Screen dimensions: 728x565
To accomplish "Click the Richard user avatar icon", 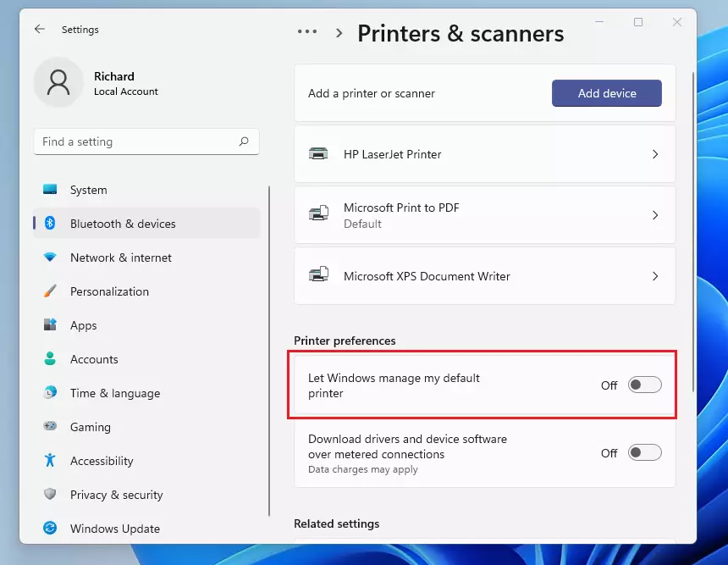I will coord(58,83).
